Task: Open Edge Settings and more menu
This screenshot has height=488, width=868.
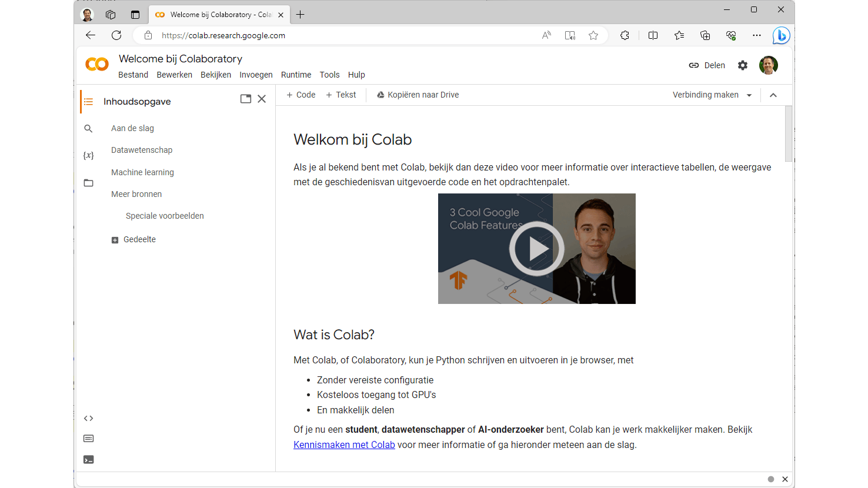Action: point(757,35)
